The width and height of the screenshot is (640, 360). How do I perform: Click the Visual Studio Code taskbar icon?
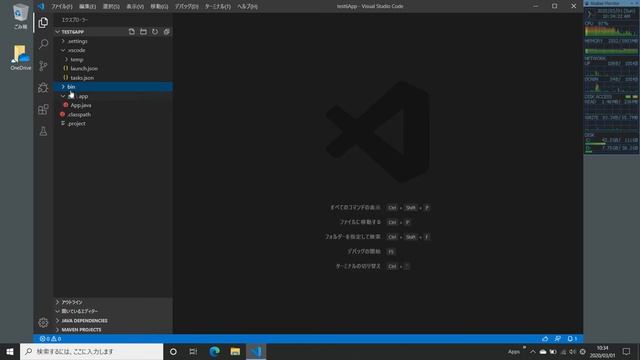click(x=256, y=351)
